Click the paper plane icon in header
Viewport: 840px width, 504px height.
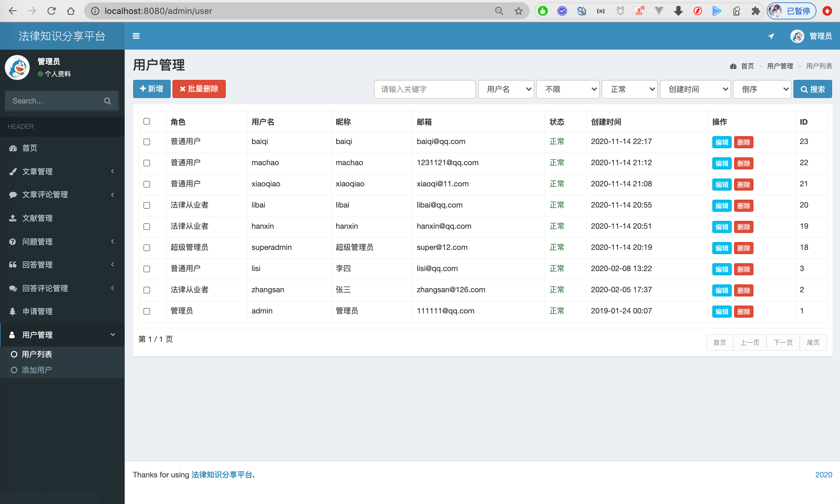point(771,36)
